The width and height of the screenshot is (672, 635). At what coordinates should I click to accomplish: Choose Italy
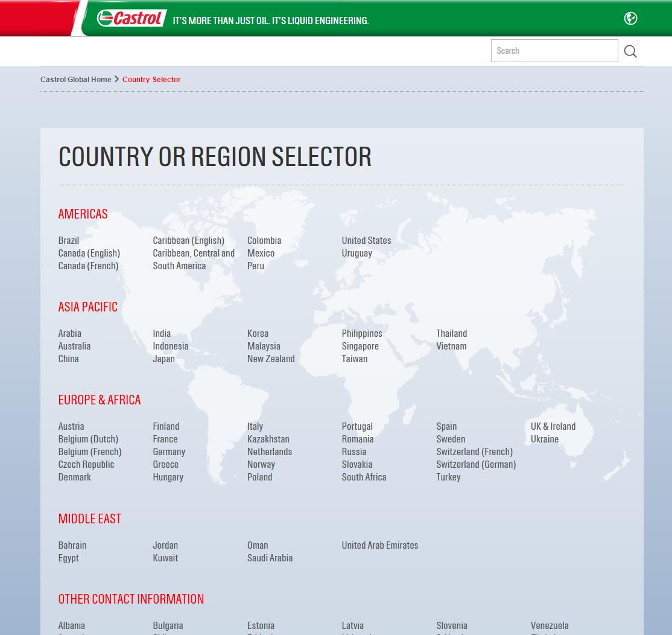click(255, 427)
